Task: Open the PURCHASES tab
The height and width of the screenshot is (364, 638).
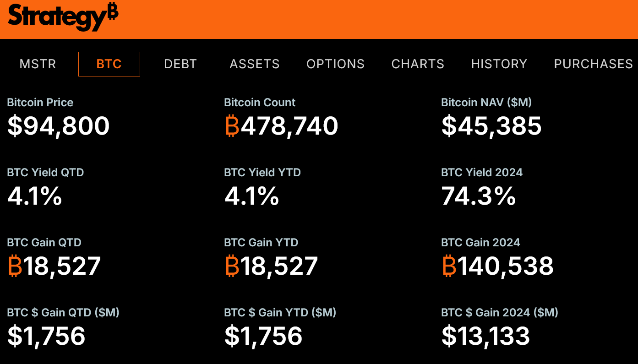Action: (593, 64)
